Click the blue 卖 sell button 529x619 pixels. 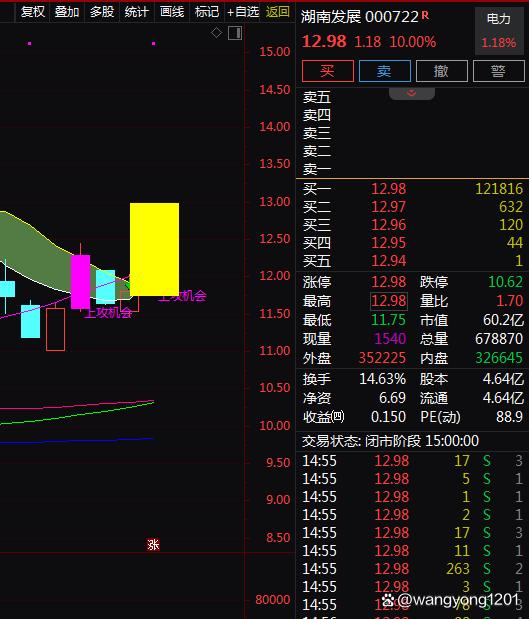point(385,71)
